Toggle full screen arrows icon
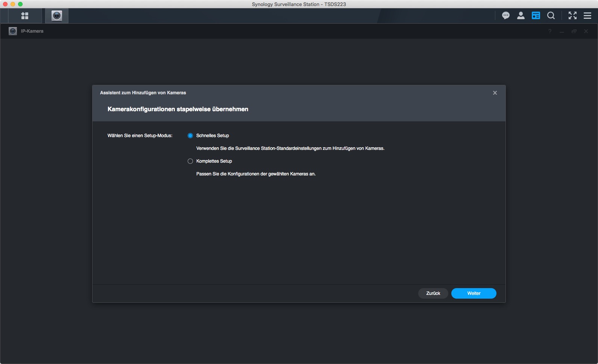This screenshot has height=364, width=598. [x=572, y=16]
